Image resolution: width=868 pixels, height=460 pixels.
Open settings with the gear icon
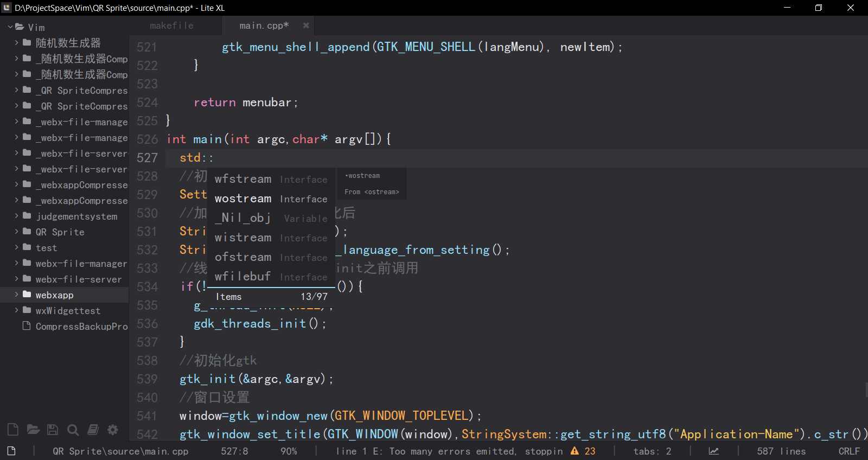click(113, 430)
